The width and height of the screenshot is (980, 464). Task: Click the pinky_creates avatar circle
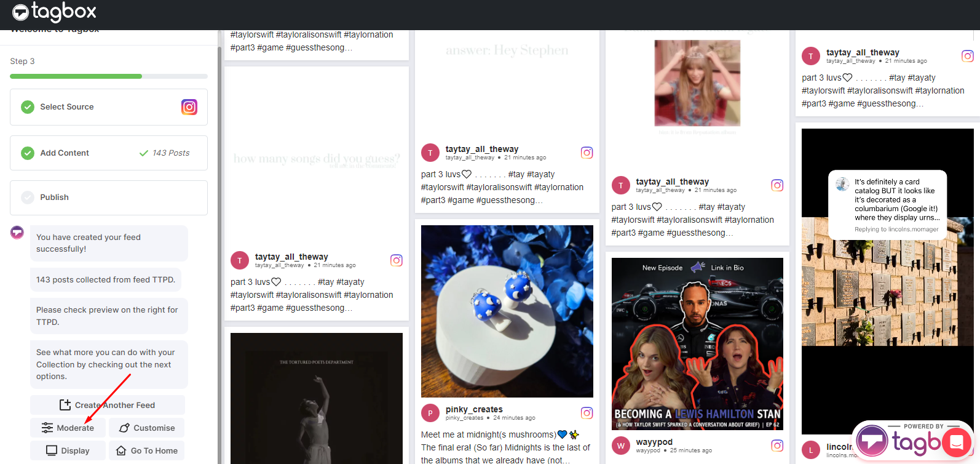point(430,413)
